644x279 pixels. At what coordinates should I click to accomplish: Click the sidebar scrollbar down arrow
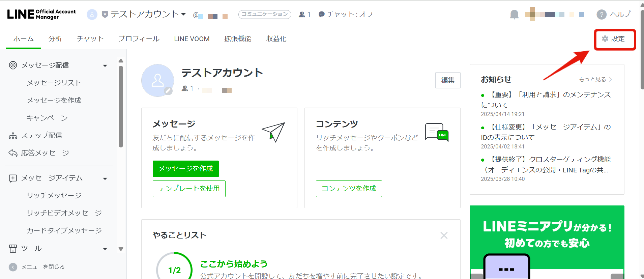[x=121, y=249]
